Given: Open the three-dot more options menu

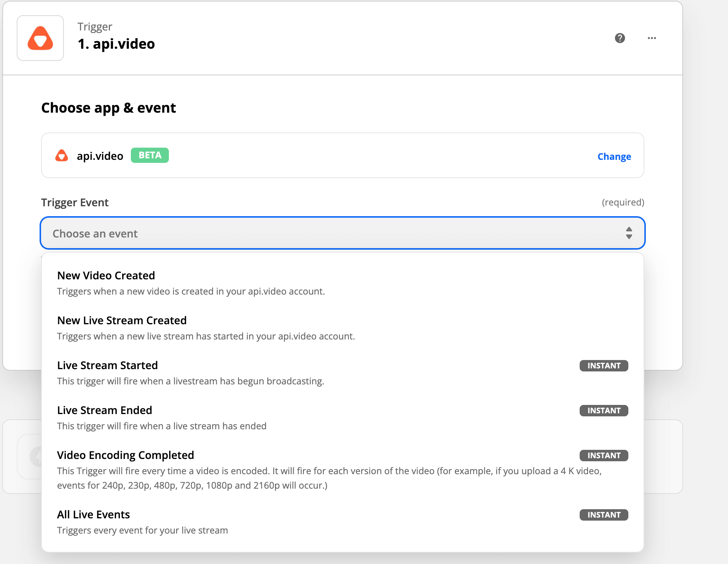Looking at the screenshot, I should (x=652, y=38).
